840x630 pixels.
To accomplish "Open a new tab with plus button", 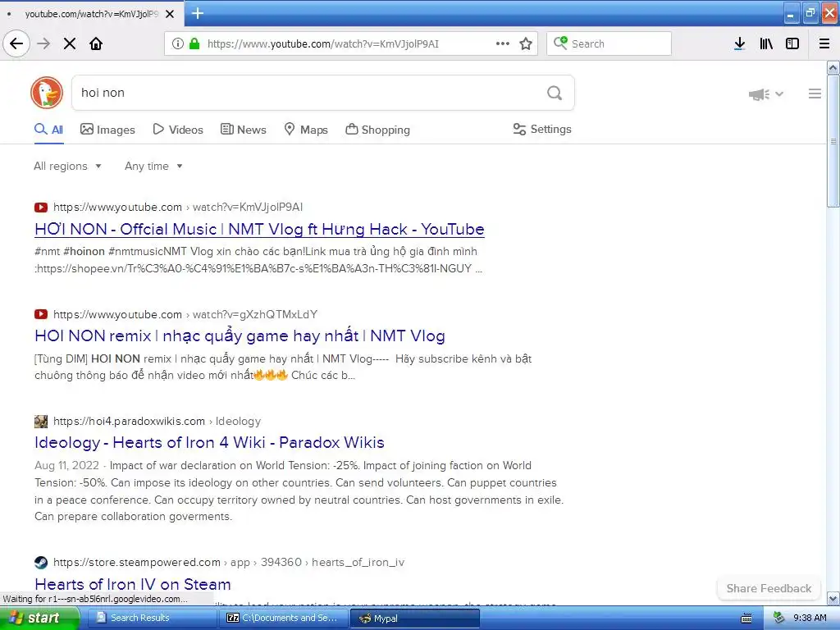I will click(197, 13).
